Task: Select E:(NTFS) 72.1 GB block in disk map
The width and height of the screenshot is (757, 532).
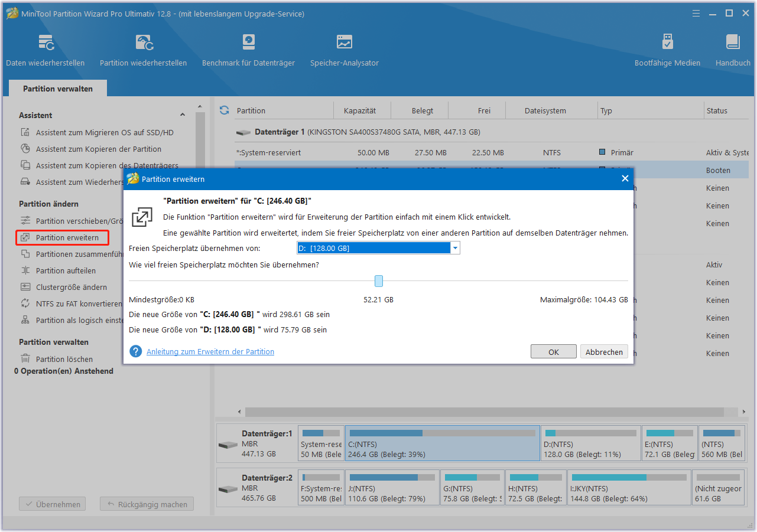Action: click(670, 443)
